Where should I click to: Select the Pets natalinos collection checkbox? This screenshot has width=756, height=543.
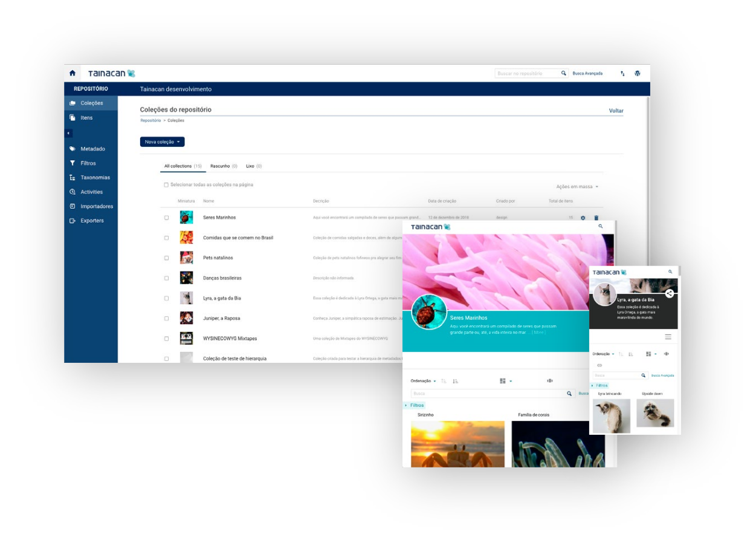(x=166, y=258)
